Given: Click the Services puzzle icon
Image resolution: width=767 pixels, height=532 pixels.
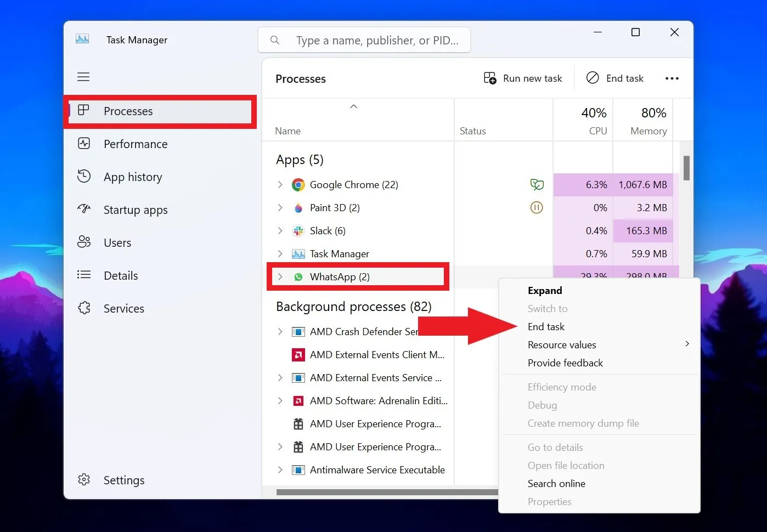Looking at the screenshot, I should click(x=84, y=308).
